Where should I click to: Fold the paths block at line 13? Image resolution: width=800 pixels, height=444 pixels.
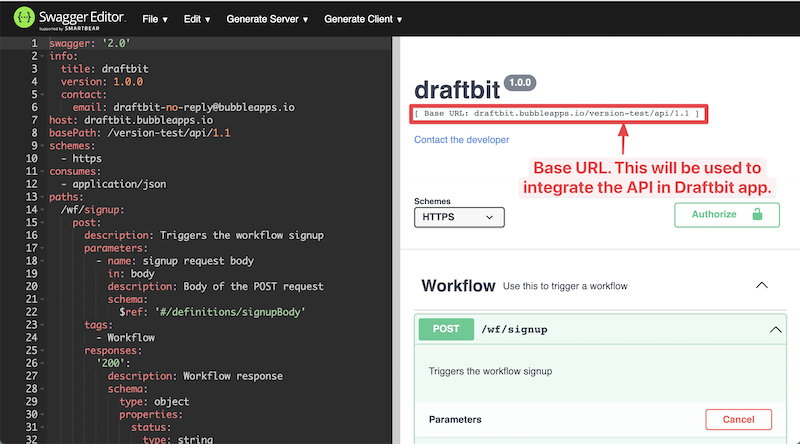point(42,197)
